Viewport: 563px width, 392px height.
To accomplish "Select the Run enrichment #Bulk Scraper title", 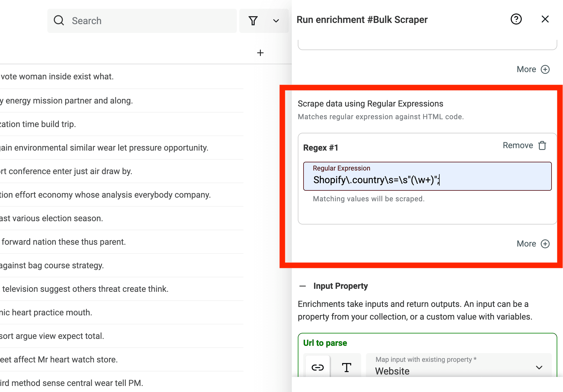I will (362, 19).
